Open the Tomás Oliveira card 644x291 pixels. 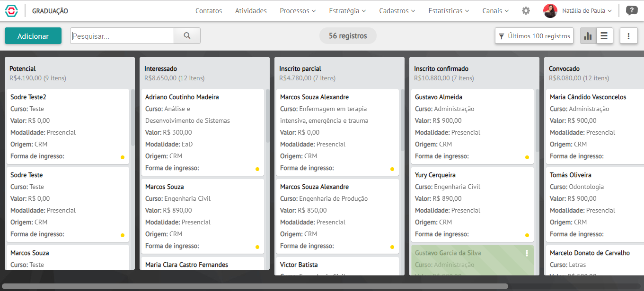point(595,205)
